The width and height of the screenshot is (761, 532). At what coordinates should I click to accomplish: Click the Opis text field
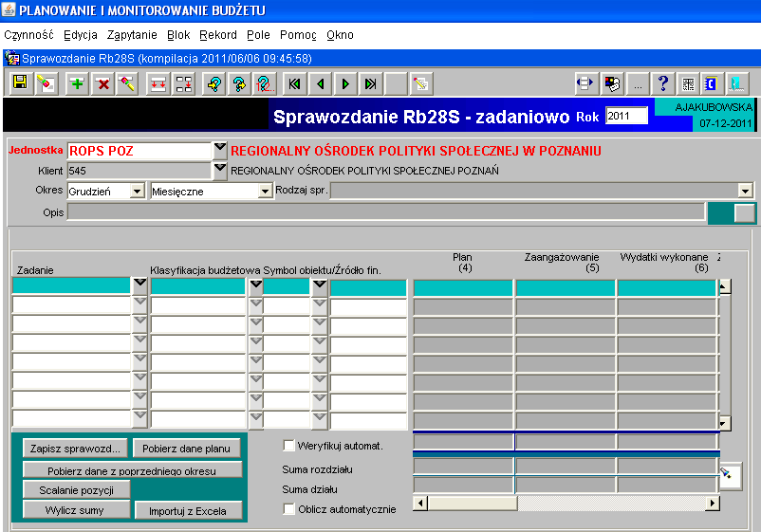tap(386, 212)
